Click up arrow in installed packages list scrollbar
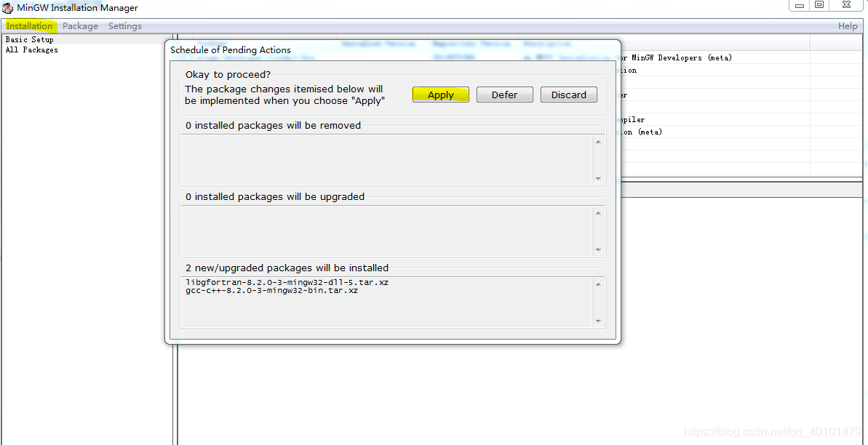The width and height of the screenshot is (868, 445). click(x=598, y=284)
